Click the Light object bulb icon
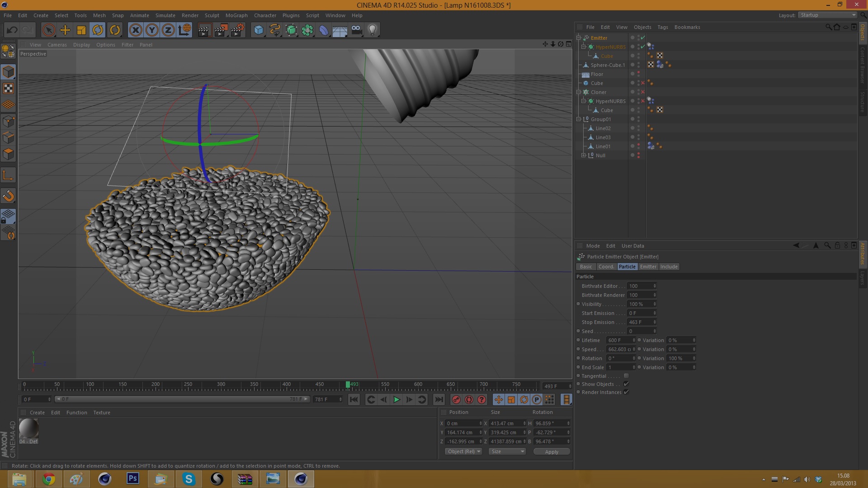The image size is (868, 488). [372, 30]
